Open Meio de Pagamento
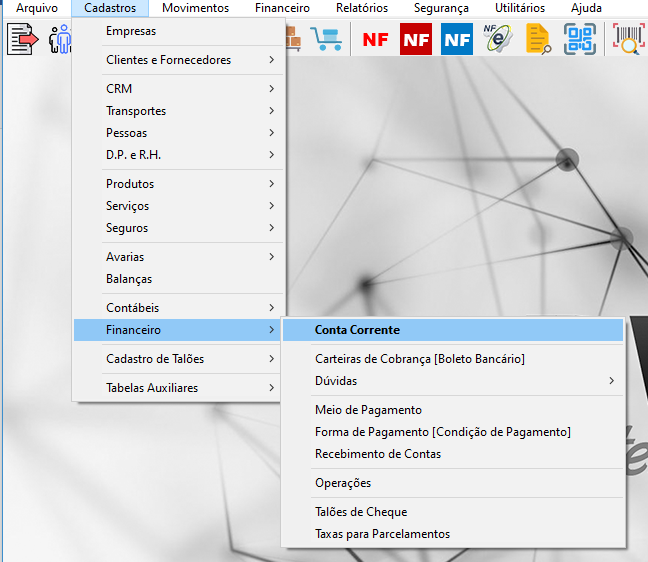Viewport: 648px width, 562px height. 453,410
